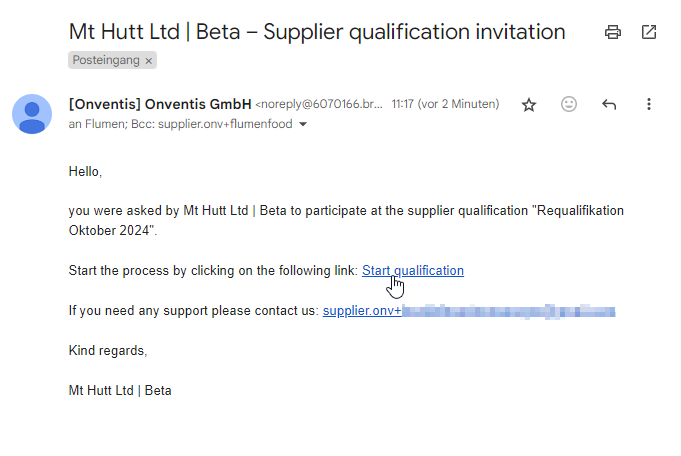The image size is (681, 456).
Task: Click the Posteingang label chip
Action: (x=106, y=61)
